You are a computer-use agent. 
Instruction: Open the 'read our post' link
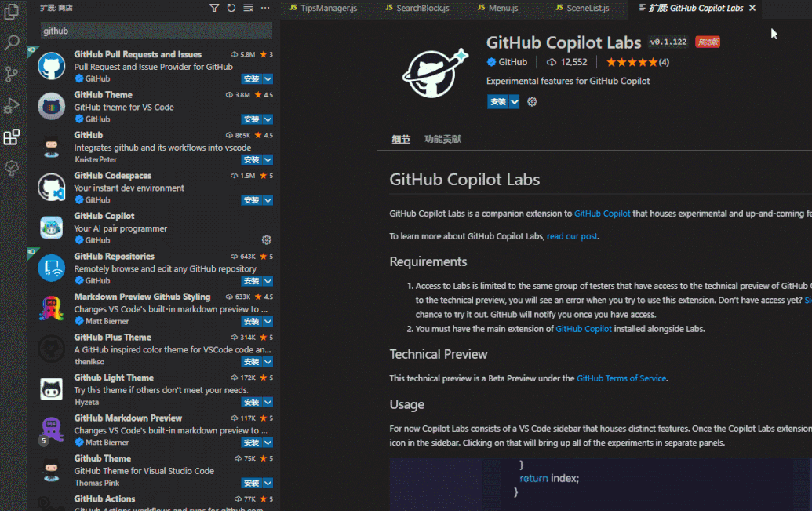tap(572, 235)
